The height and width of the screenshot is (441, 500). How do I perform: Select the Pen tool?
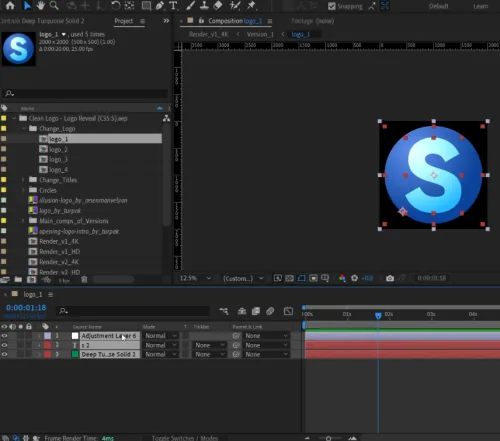point(160,5)
